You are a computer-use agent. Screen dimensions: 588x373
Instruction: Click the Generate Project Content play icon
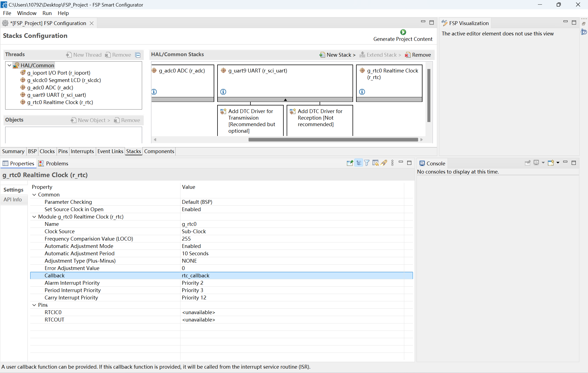pos(403,32)
